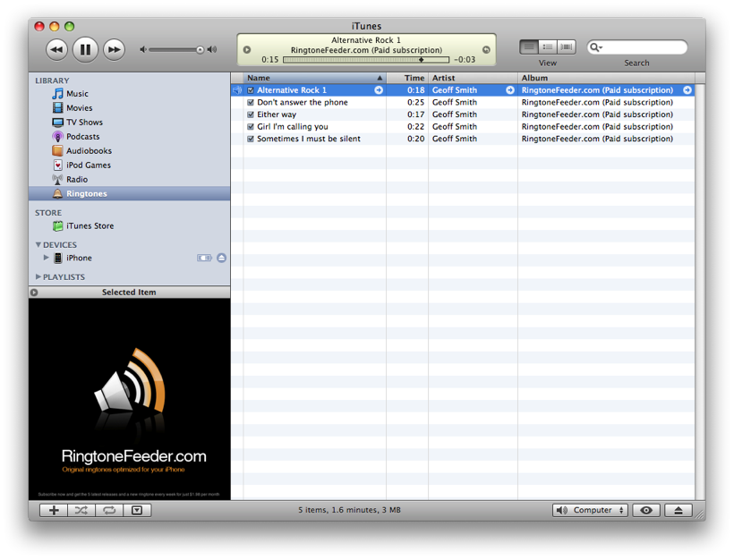The image size is (734, 560).
Task: Toggle shuffle mode
Action: coord(81,511)
